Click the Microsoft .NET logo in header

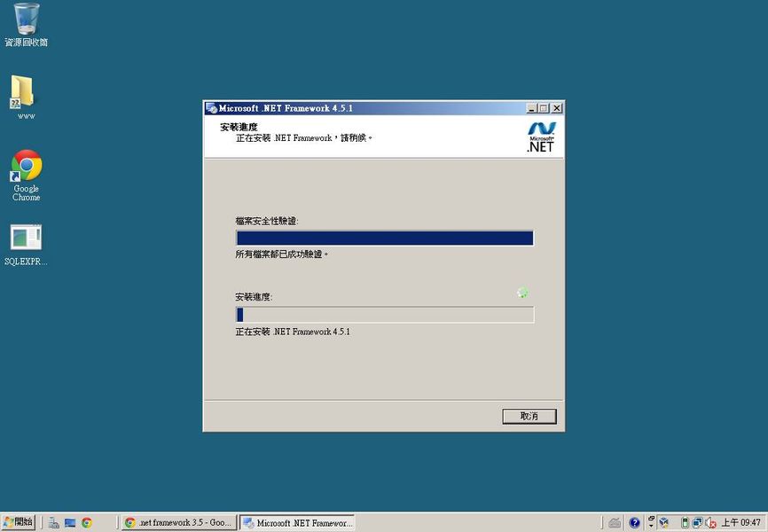tap(541, 137)
